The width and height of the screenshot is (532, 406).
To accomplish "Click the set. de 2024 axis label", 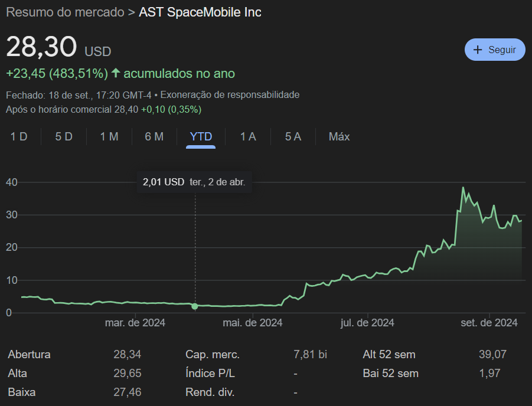I will tap(489, 323).
